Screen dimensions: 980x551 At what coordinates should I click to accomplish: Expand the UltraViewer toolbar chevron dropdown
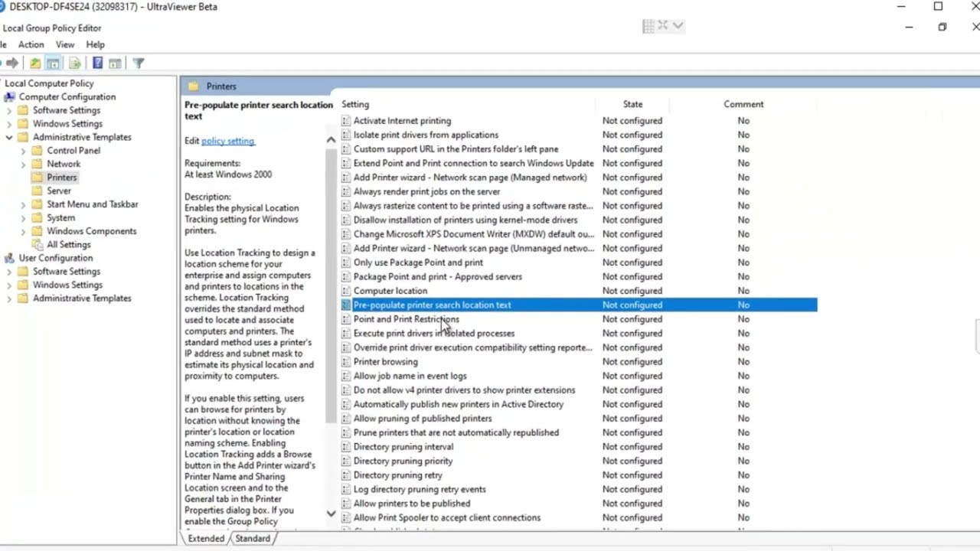point(678,25)
